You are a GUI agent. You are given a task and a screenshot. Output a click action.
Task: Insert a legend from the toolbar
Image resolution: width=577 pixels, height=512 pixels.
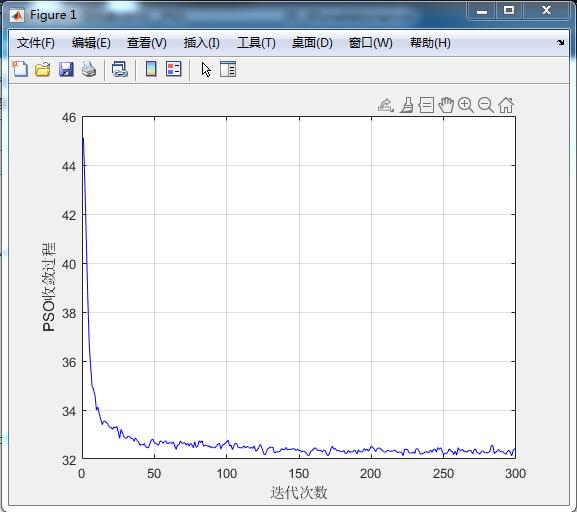[174, 69]
